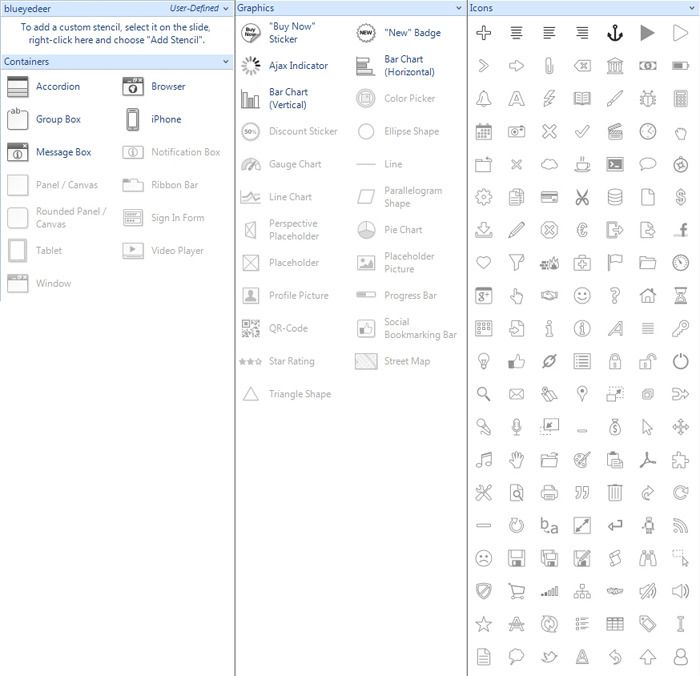Image resolution: width=700 pixels, height=676 pixels.
Task: Collapse the Icons section chevron
Action: [692, 8]
